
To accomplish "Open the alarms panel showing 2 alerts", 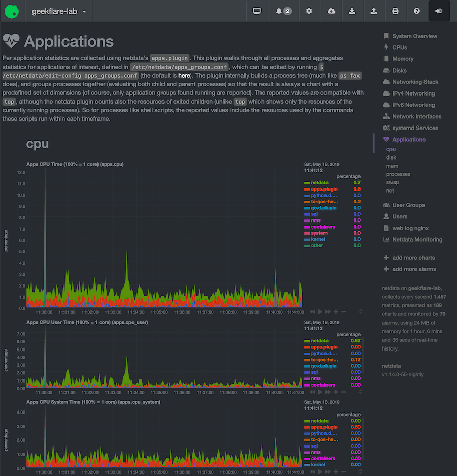I will click(x=284, y=10).
